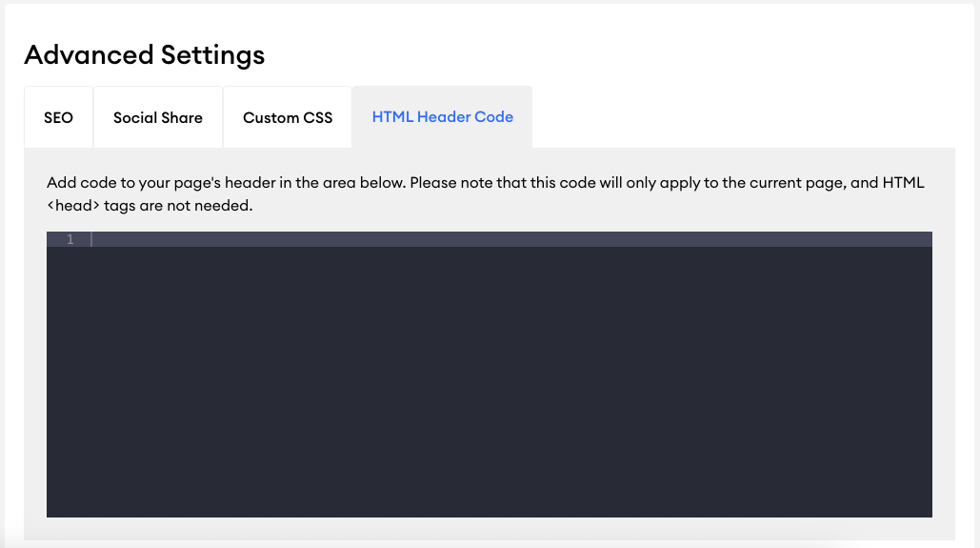Click 'tags are not needed' text

coord(178,205)
